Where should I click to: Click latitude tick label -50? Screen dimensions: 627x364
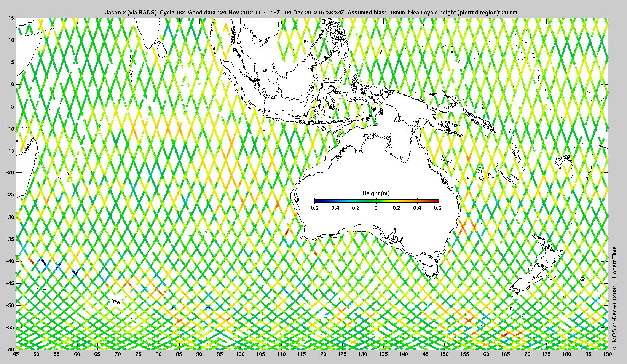coord(10,305)
